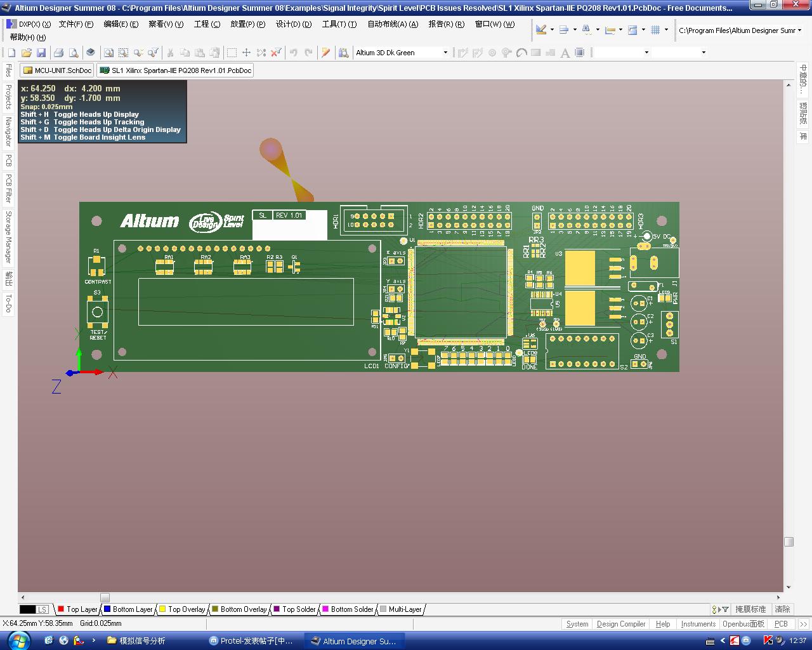Viewport: 812px width, 650px height.
Task: Open the 设计(D) menu
Action: tap(294, 24)
